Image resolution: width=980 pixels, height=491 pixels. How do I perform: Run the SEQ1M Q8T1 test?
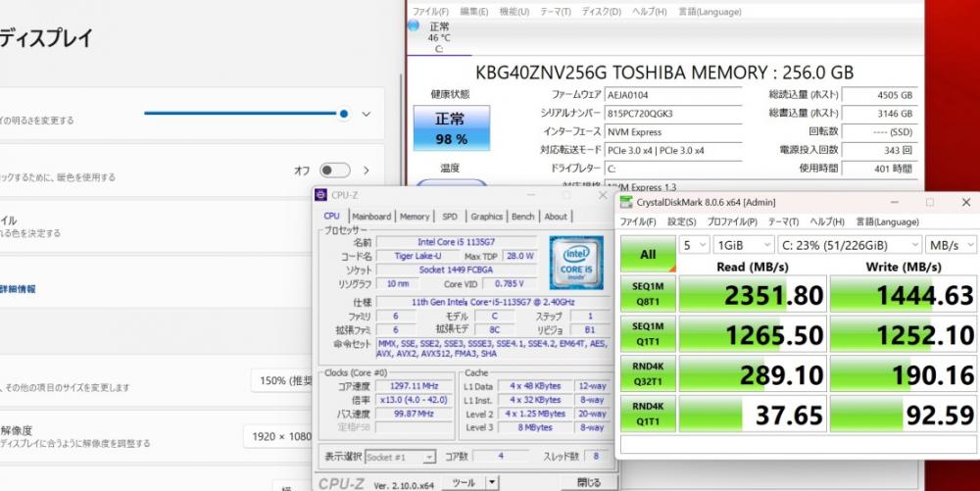648,294
